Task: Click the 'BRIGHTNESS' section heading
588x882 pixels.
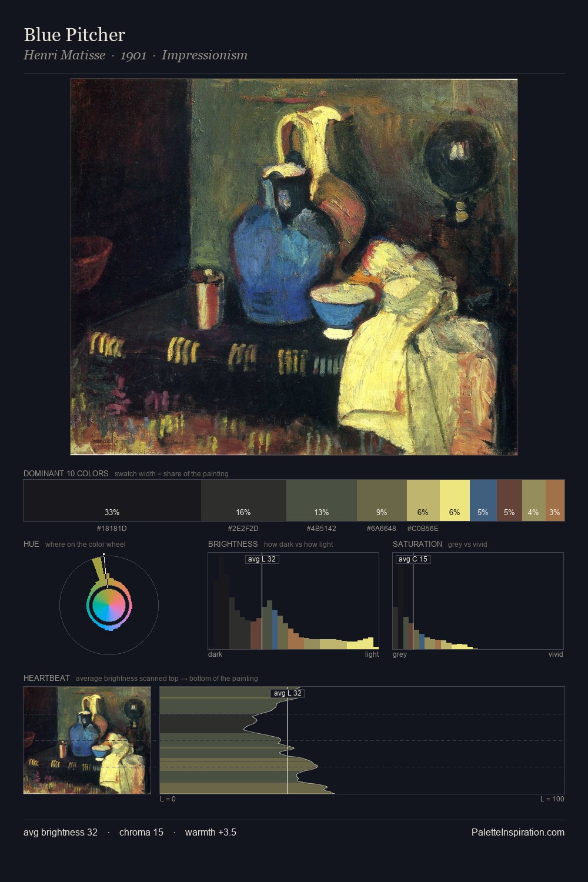Action: (233, 544)
